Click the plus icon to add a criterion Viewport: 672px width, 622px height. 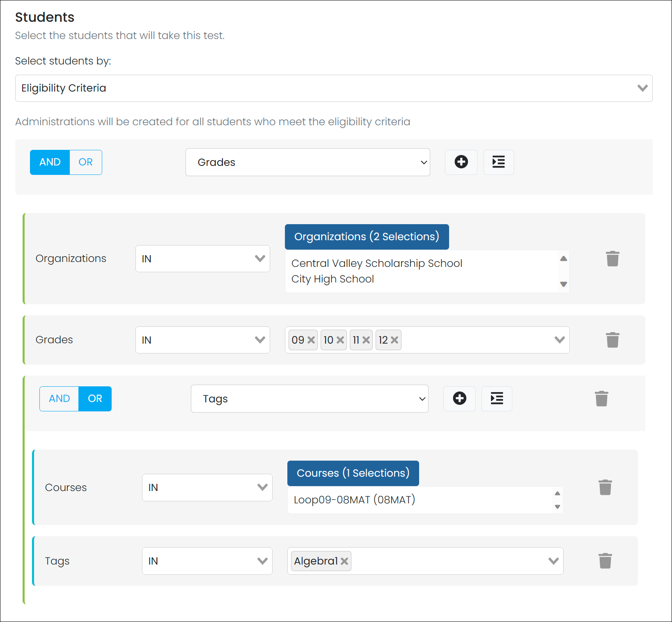point(461,162)
